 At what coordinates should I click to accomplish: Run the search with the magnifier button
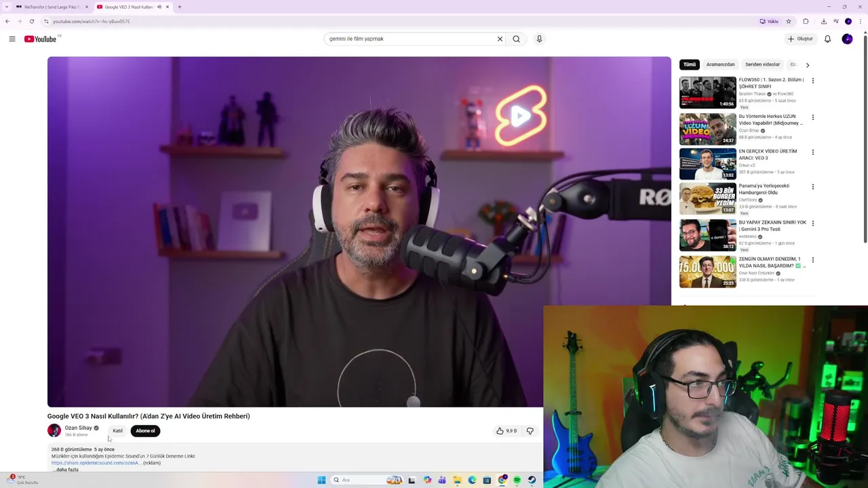pyautogui.click(x=516, y=39)
